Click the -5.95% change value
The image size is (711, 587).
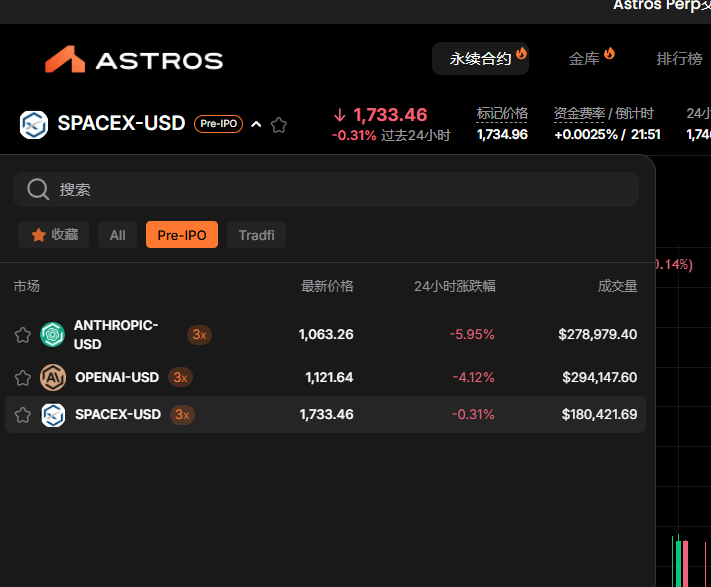(x=472, y=335)
